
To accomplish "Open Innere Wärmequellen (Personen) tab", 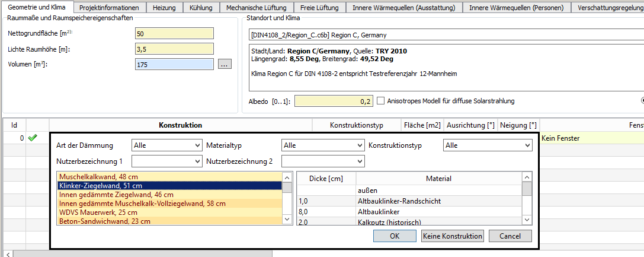I will 516,7.
